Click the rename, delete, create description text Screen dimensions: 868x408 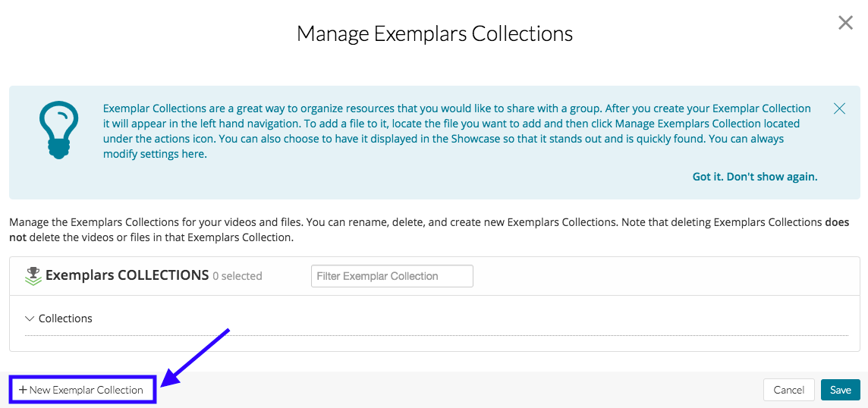pyautogui.click(x=416, y=223)
